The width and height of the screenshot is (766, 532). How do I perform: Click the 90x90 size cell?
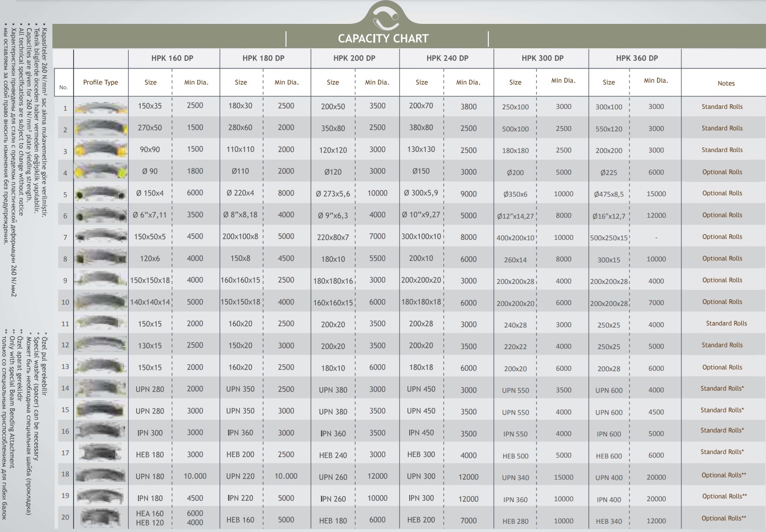click(150, 149)
